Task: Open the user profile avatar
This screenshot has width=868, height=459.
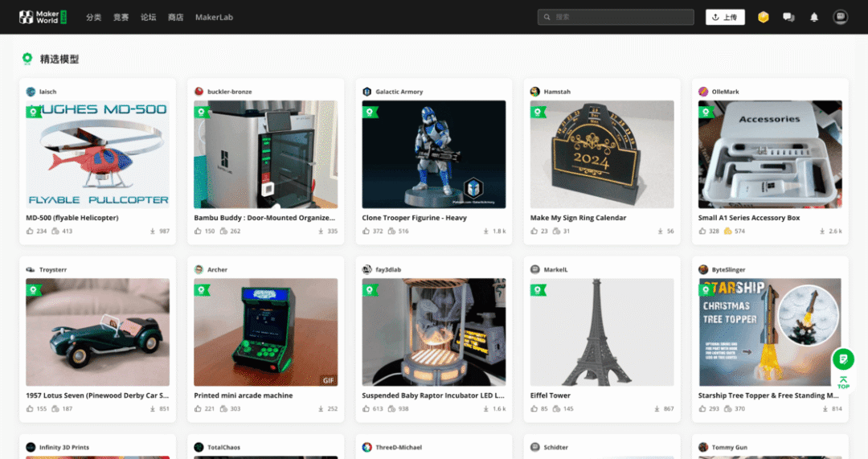Action: coord(841,17)
